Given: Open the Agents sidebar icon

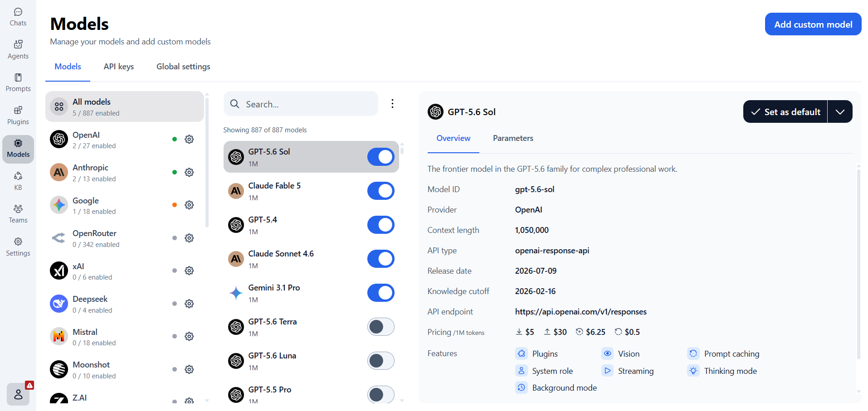Looking at the screenshot, I should (x=18, y=50).
